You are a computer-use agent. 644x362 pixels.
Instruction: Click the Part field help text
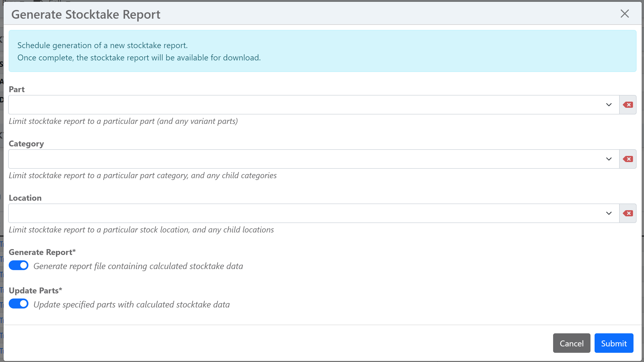pyautogui.click(x=123, y=121)
